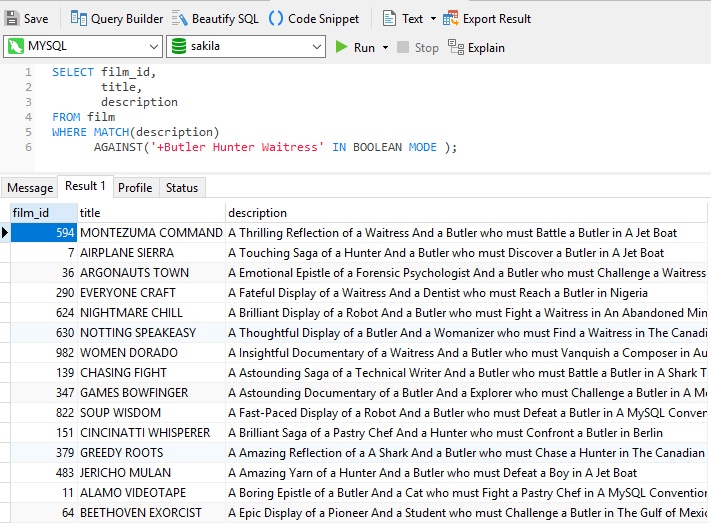Select the MONTEZUMA COMMAND title cell
The width and height of the screenshot is (711, 523).
151,233
